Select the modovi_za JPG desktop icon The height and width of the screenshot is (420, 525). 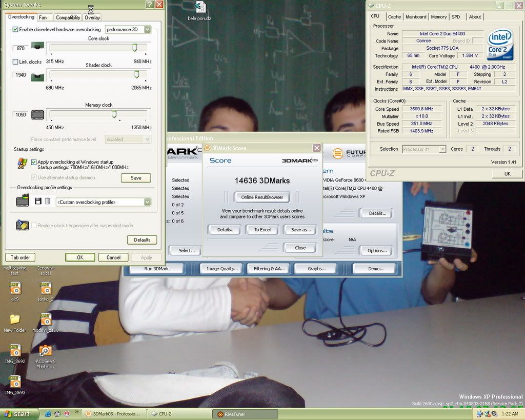pyautogui.click(x=46, y=323)
